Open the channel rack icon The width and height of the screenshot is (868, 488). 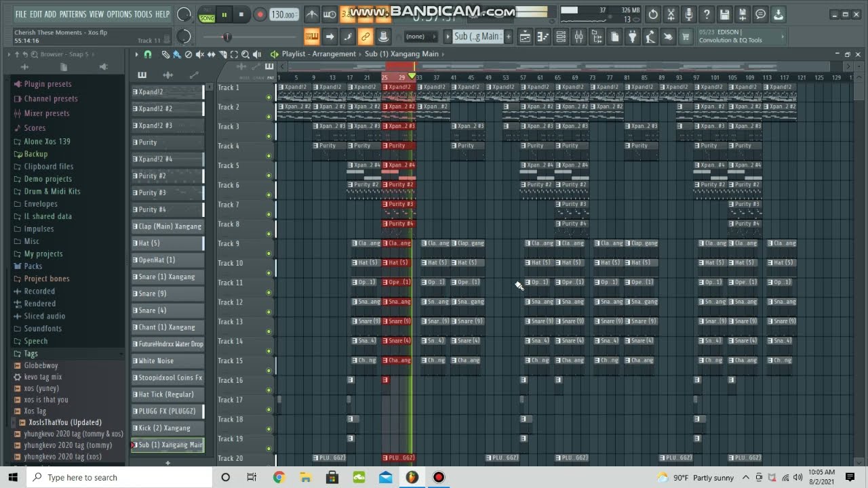click(x=561, y=37)
